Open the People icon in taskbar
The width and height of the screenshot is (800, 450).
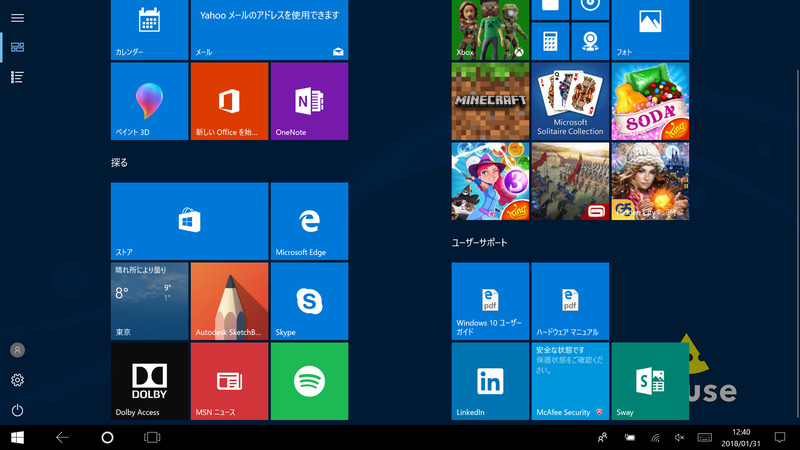[603, 437]
